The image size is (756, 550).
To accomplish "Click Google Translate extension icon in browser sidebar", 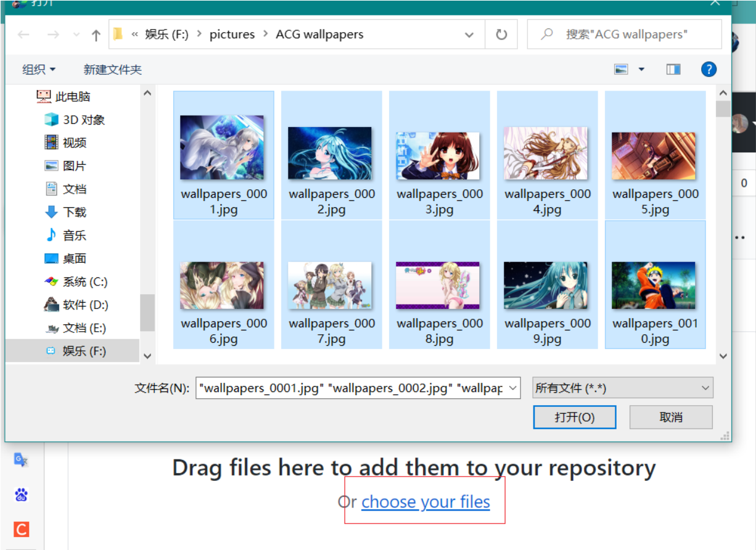I will 21,459.
